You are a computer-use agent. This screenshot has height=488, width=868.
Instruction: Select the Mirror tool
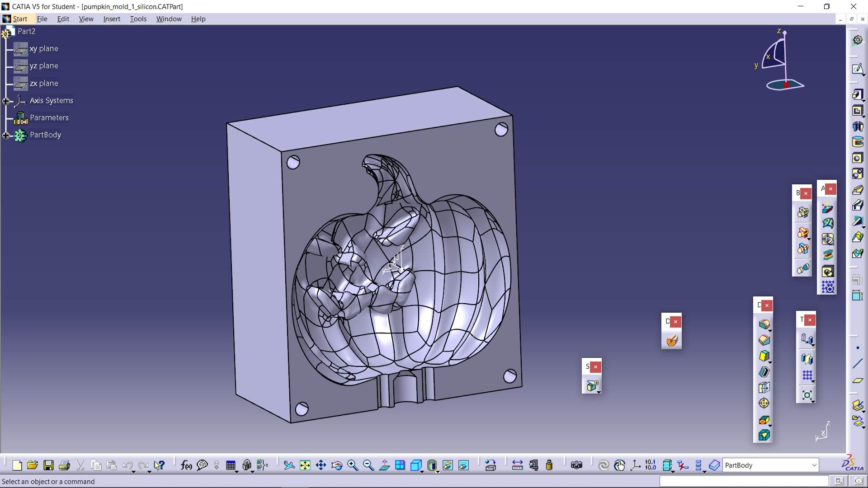(x=807, y=359)
